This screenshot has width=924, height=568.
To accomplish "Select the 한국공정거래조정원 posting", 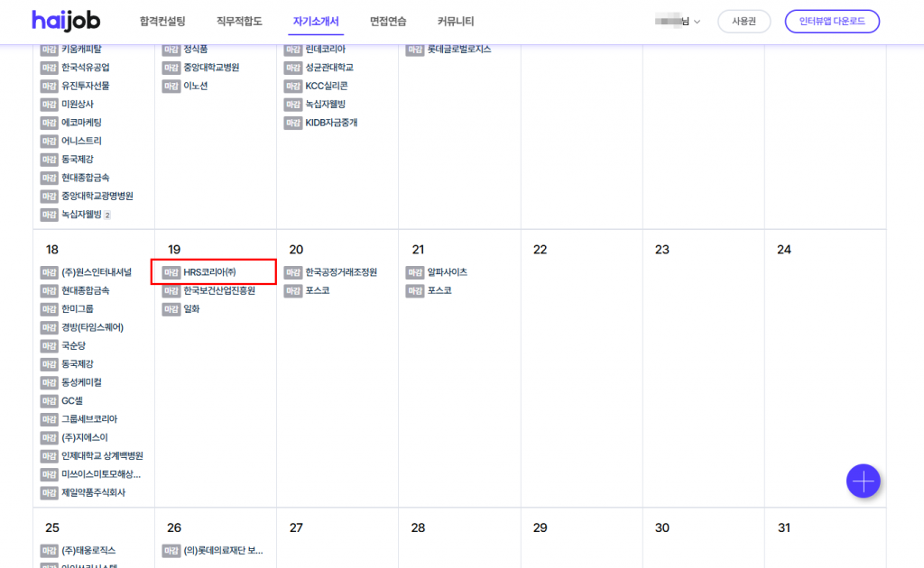I will [341, 272].
